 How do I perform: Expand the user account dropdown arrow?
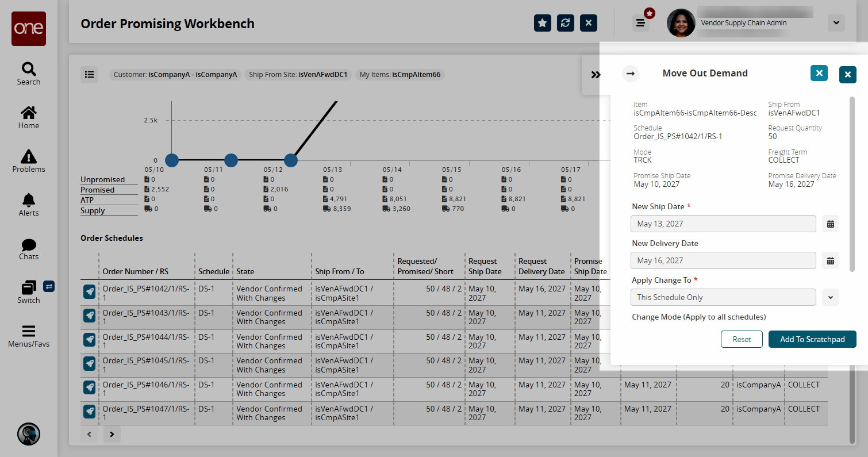[836, 23]
